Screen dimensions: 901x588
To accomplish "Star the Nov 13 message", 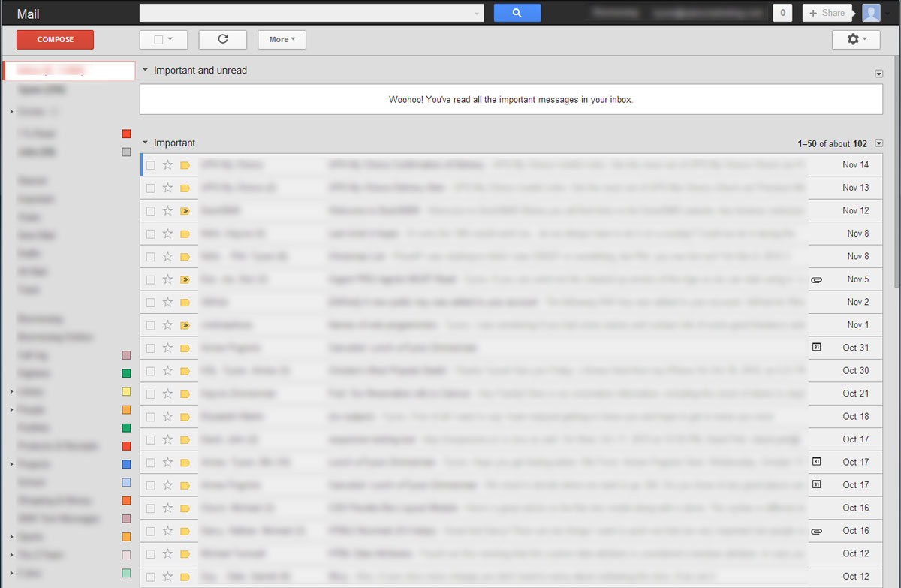I will pos(167,188).
